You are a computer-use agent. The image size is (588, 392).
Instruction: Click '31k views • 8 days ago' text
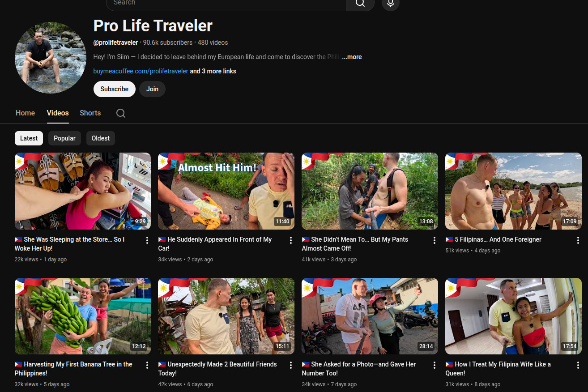pyautogui.click(x=473, y=384)
